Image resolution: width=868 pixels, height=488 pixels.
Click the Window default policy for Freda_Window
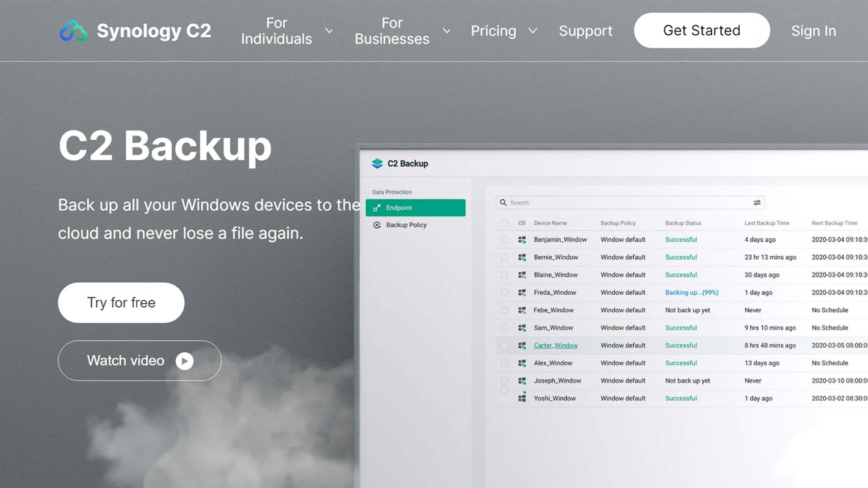(x=623, y=293)
